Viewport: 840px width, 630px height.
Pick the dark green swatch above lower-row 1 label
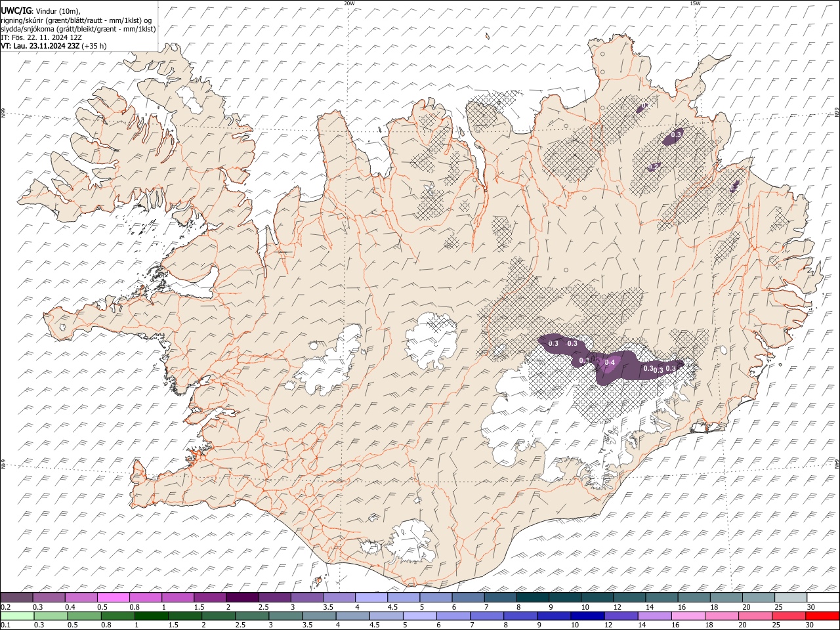click(x=151, y=616)
